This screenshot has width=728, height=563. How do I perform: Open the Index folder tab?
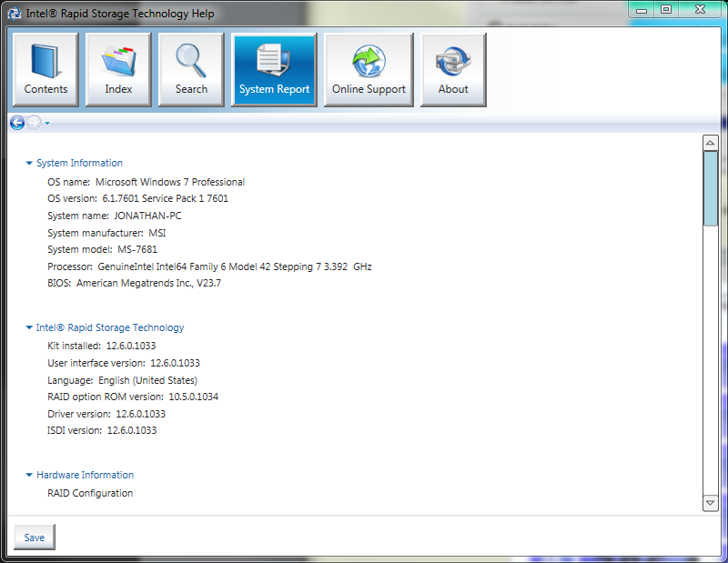pos(118,70)
